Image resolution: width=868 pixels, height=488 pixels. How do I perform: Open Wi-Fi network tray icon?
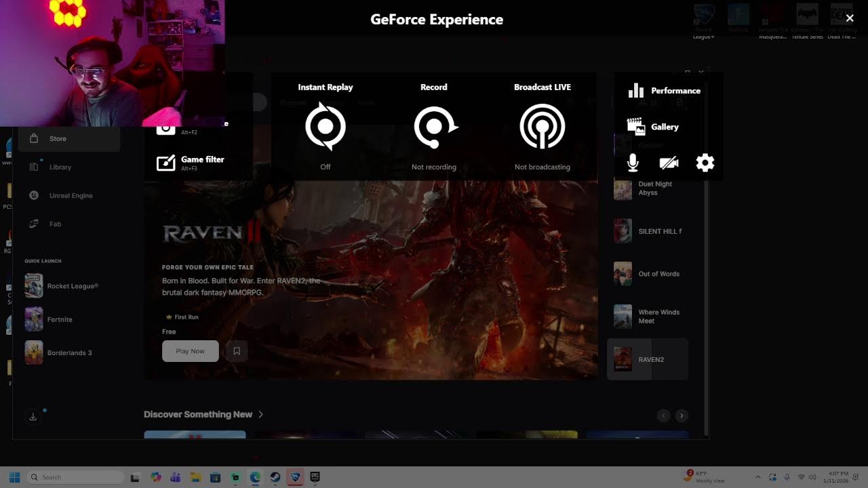pyautogui.click(x=802, y=477)
